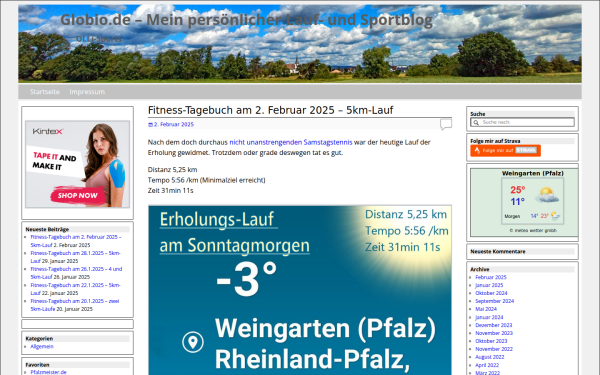Open the Januar 2025 archive
The image size is (600, 375).
(x=489, y=285)
